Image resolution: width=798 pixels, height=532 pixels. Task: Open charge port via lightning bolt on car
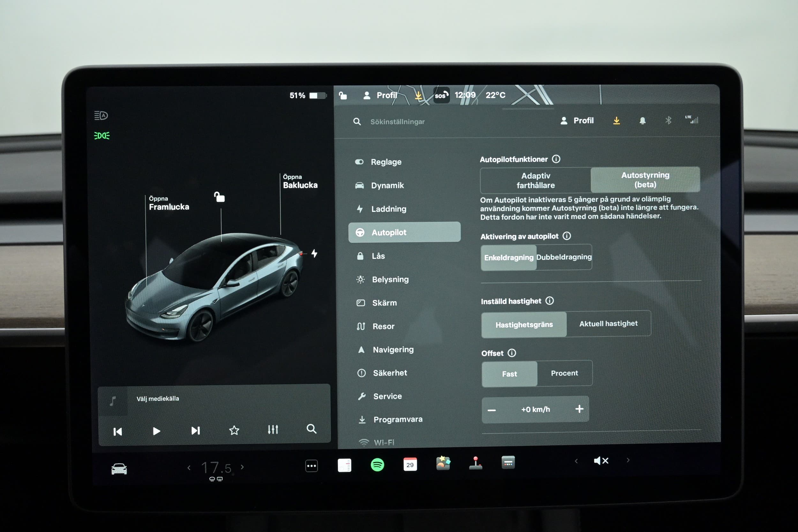tap(314, 253)
